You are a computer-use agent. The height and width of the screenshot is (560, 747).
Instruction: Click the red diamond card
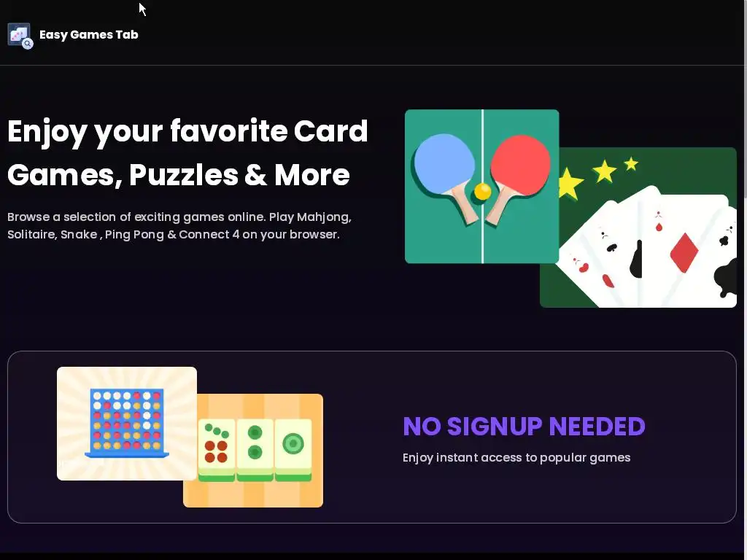(684, 252)
